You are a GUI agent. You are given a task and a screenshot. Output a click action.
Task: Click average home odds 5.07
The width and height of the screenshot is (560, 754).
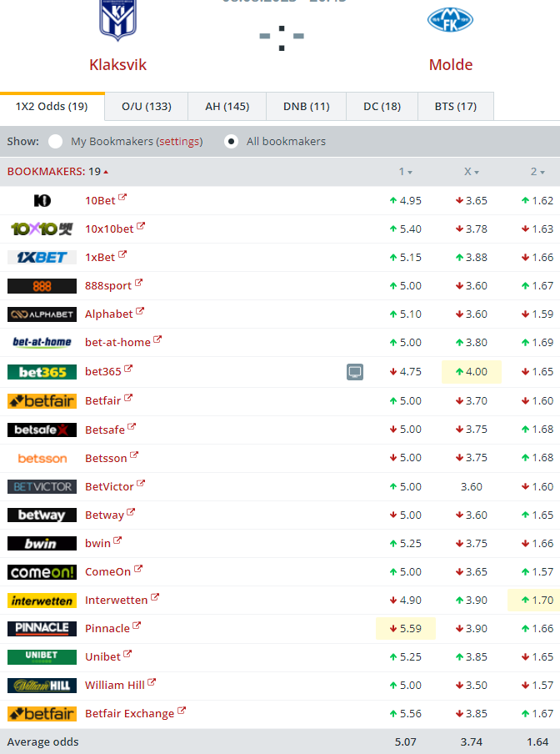406,742
